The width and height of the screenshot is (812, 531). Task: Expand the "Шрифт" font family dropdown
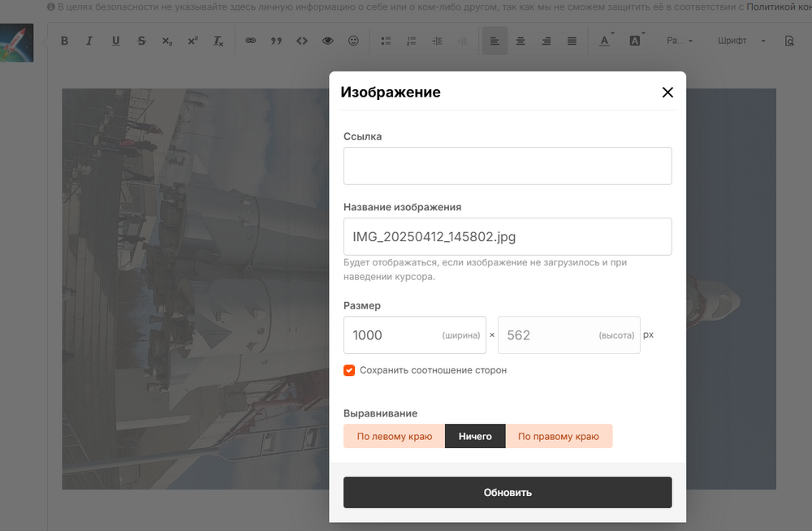coord(741,41)
